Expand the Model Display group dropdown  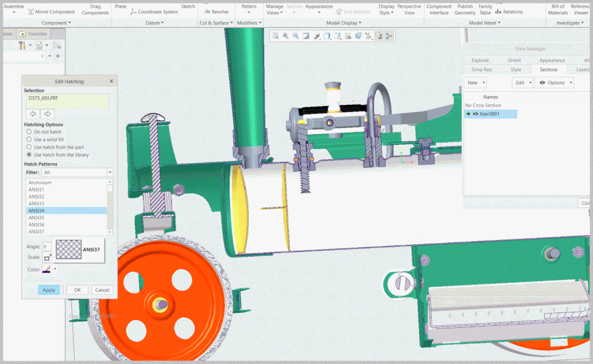(344, 23)
